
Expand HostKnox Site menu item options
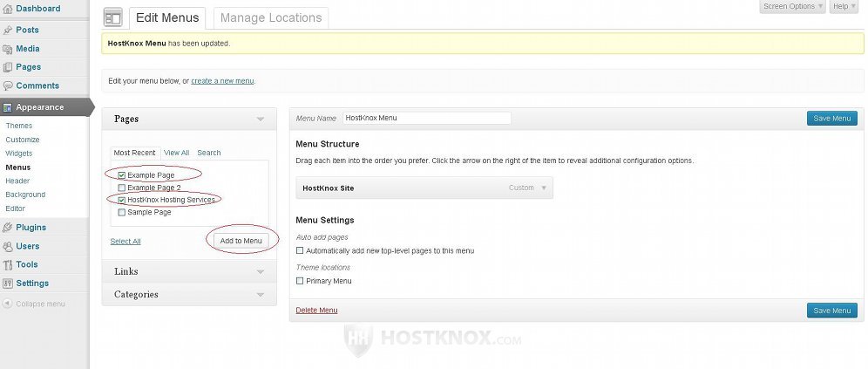tap(544, 188)
